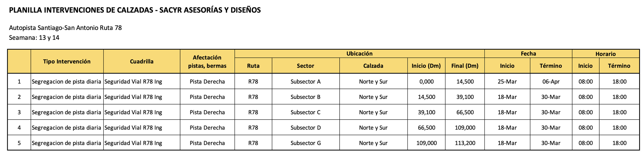644x156 pixels.
Task: Select the Tipo Intervención column header
Action: pyautogui.click(x=67, y=61)
